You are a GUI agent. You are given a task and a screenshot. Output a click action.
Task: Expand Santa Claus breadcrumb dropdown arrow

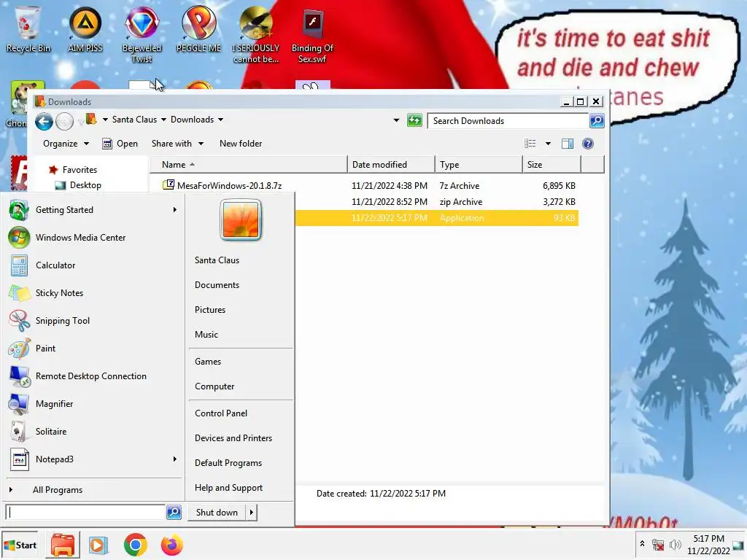(163, 120)
